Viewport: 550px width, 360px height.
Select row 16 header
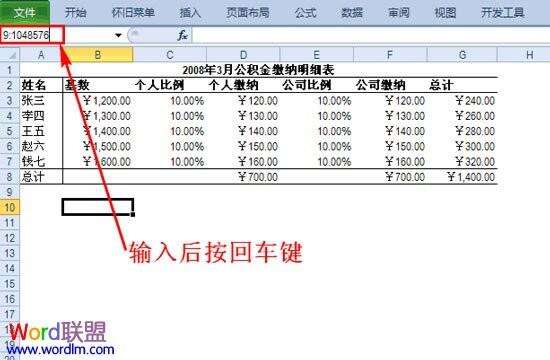point(10,299)
